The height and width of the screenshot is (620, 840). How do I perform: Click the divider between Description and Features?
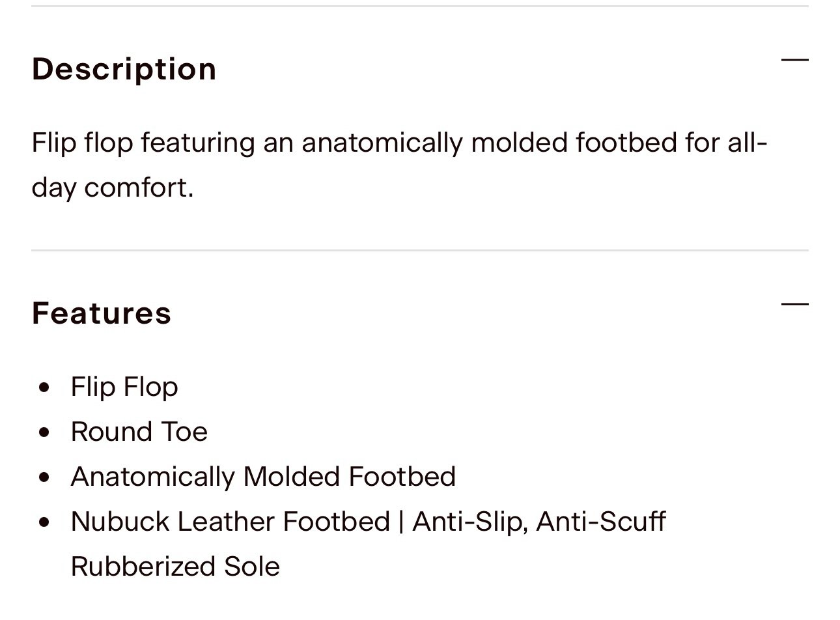pyautogui.click(x=420, y=250)
